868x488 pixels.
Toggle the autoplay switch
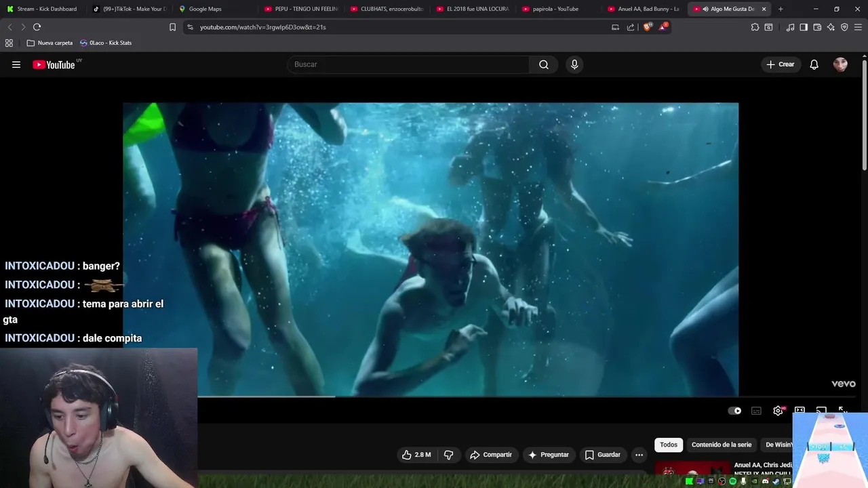click(734, 411)
